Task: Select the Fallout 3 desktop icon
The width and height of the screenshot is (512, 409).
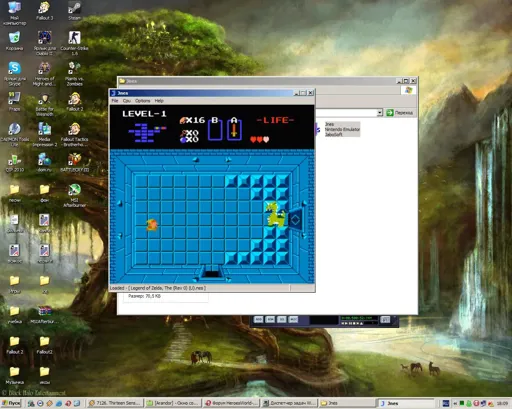Action: coord(44,11)
